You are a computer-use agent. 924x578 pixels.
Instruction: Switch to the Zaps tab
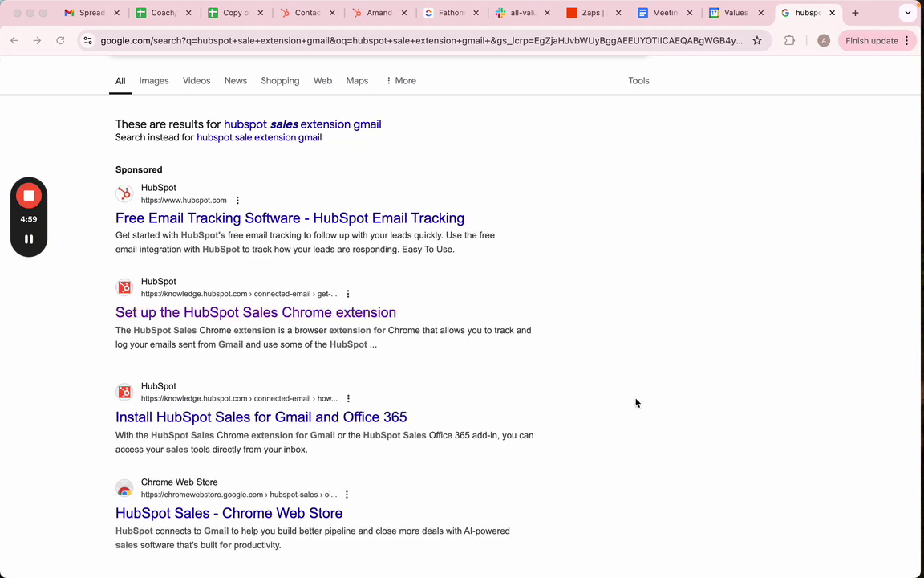tap(594, 13)
